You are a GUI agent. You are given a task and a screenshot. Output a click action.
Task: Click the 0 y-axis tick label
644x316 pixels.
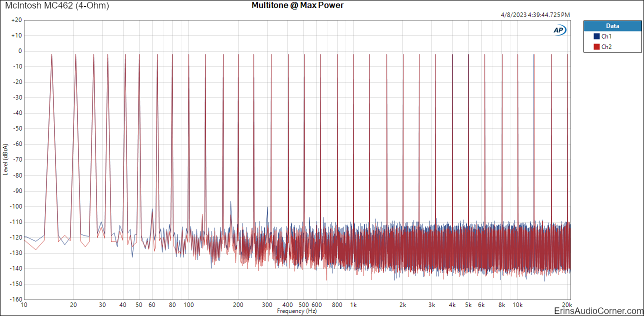(20, 51)
